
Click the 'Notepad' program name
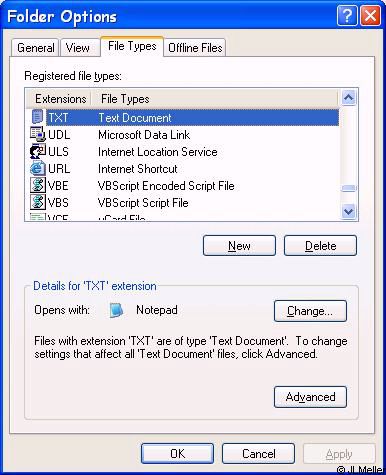157,310
